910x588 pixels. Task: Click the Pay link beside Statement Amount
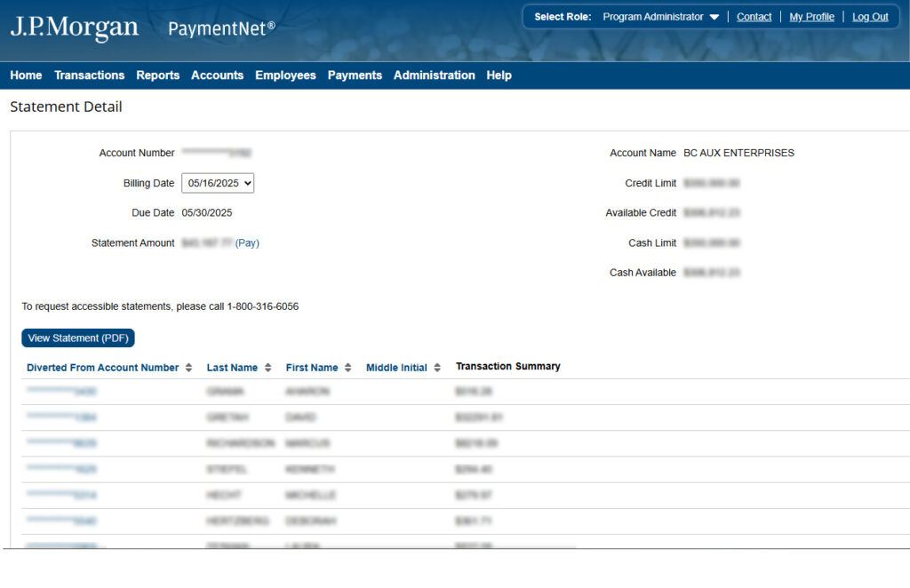(247, 242)
